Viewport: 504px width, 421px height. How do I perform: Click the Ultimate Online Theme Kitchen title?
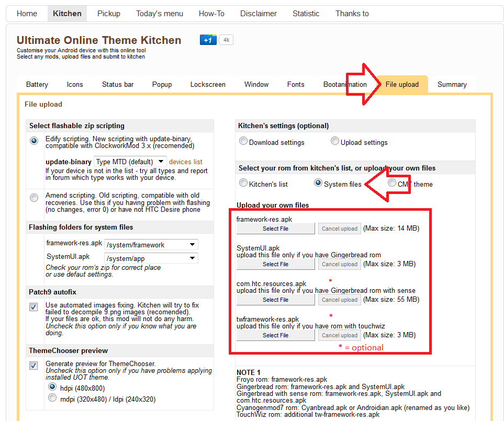click(99, 40)
